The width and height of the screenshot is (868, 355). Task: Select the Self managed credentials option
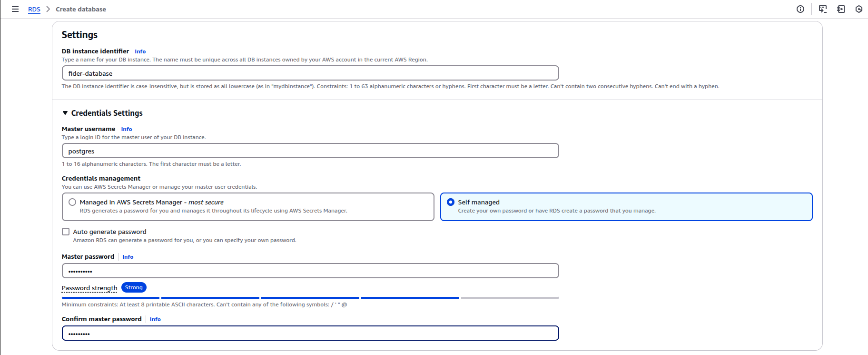tap(451, 202)
